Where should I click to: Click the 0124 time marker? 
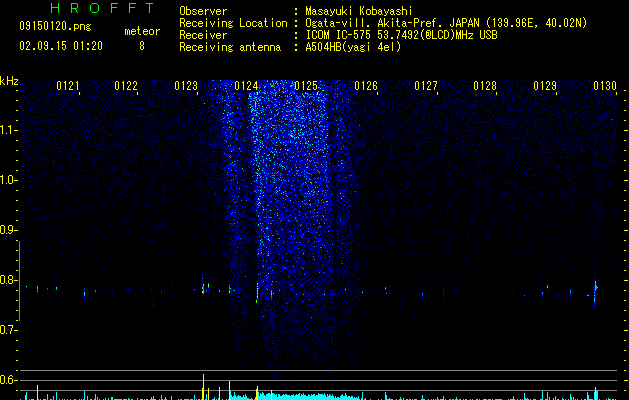pos(246,86)
